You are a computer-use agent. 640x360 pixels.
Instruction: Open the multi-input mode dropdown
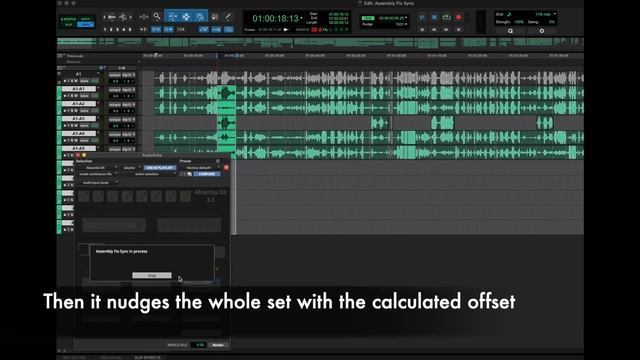click(x=98, y=182)
